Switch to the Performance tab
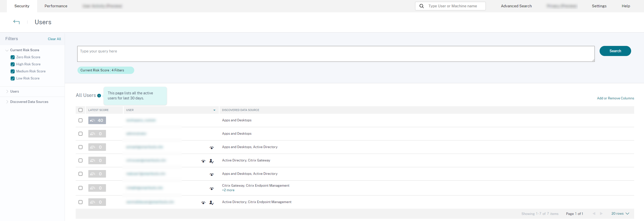Viewport: 644px width, 221px height. click(56, 6)
